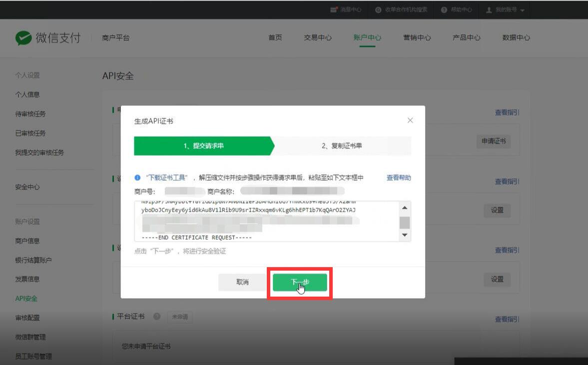Open 待审核任务 in sidebar
The image size is (588, 365).
click(x=30, y=114)
